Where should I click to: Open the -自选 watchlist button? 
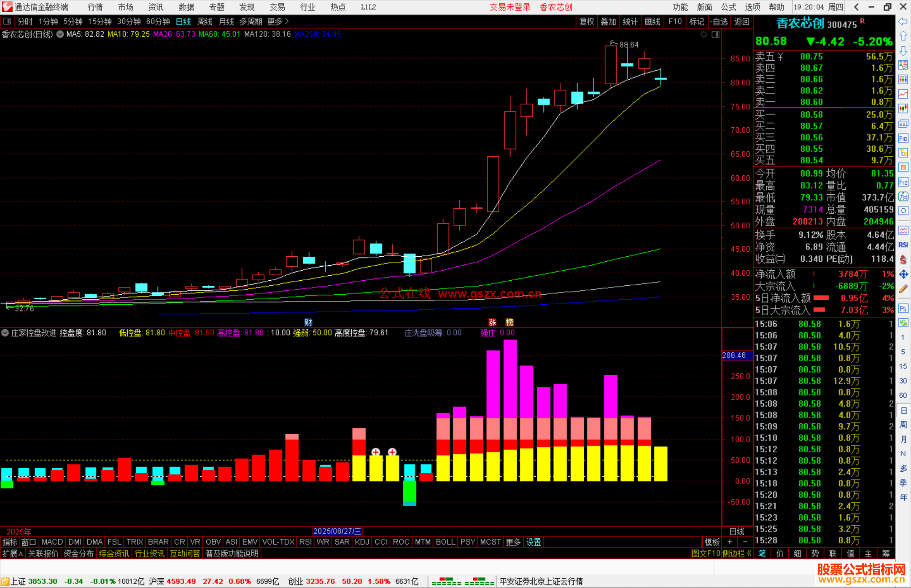tap(719, 21)
